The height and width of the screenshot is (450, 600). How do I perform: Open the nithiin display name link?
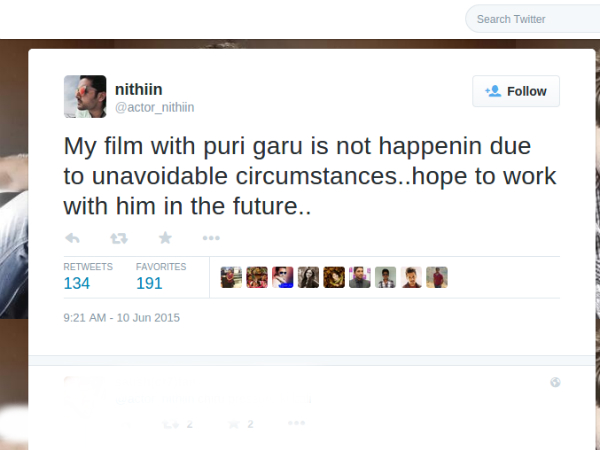pyautogui.click(x=139, y=89)
